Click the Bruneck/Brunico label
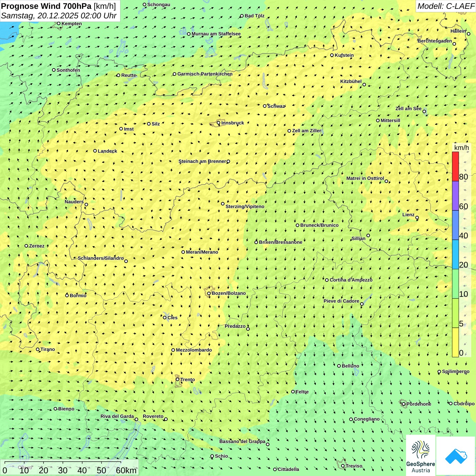This screenshot has width=476, height=476. coord(319,225)
